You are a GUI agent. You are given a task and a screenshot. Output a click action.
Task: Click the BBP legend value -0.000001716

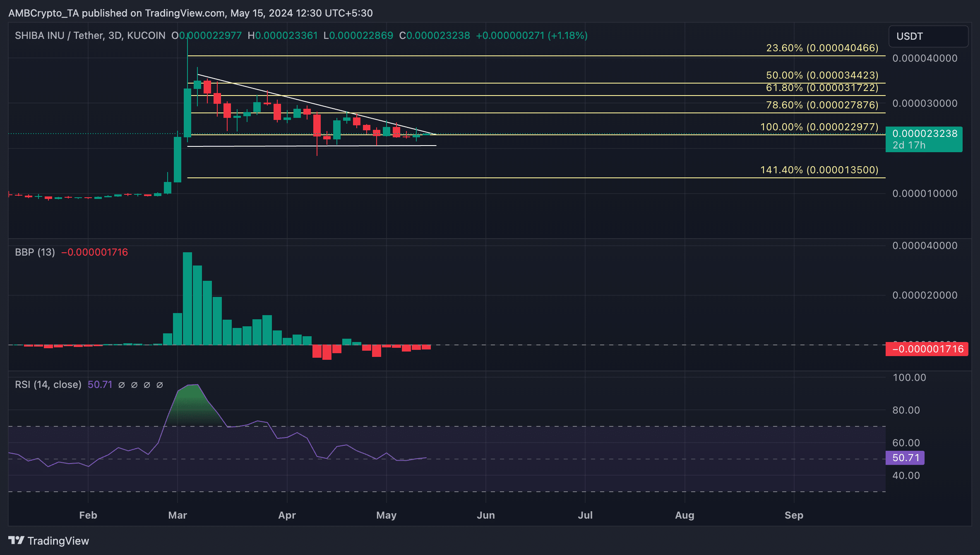point(95,252)
